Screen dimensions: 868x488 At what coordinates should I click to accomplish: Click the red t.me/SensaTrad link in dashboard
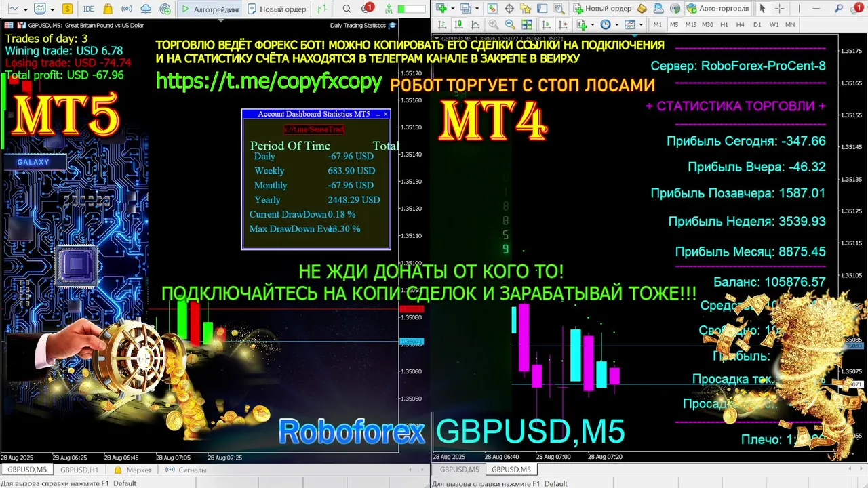pyautogui.click(x=313, y=129)
